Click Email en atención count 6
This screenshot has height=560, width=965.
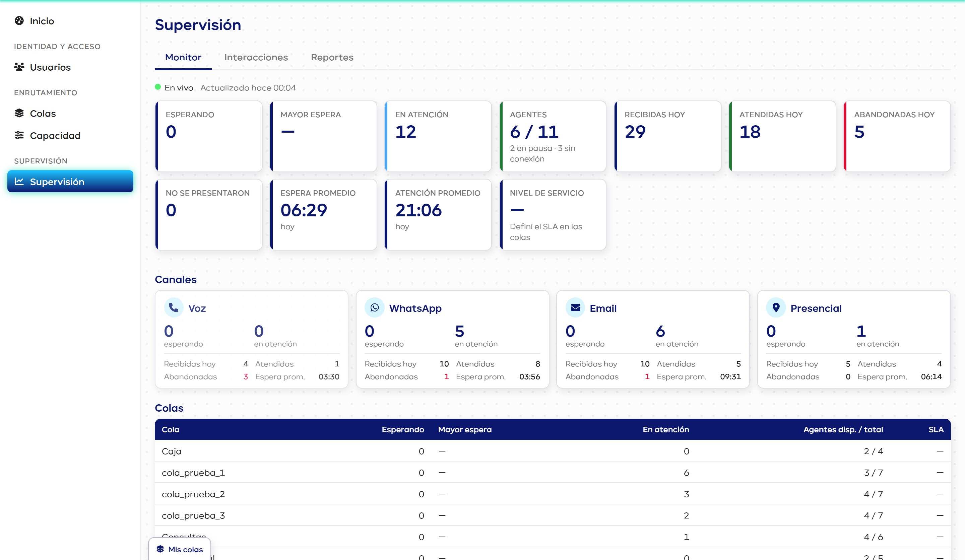tap(660, 331)
